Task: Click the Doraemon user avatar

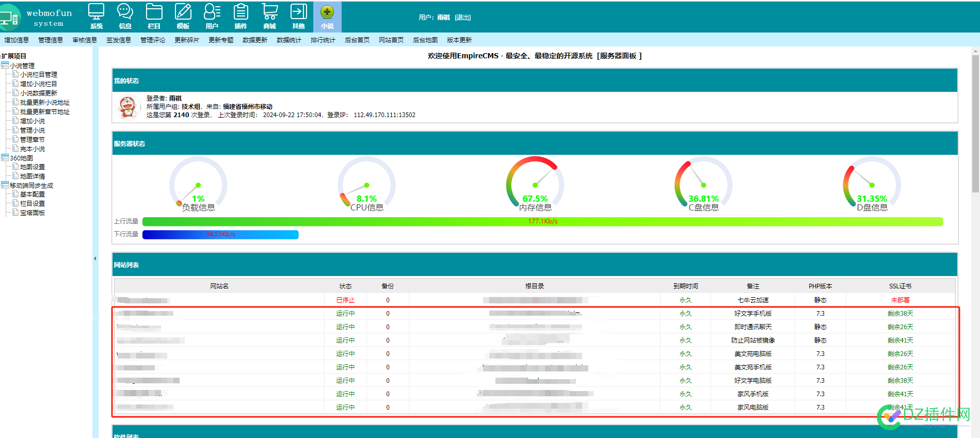Action: 127,107
